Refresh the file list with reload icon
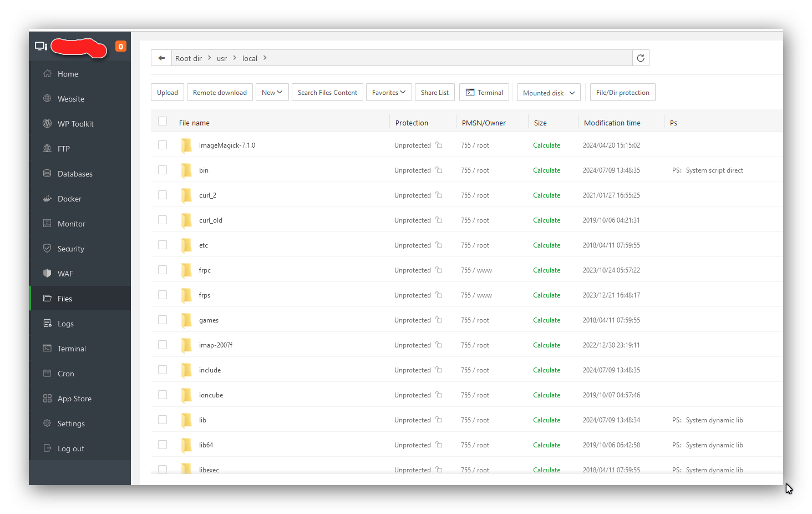Screen dimensions: 812x514 pos(641,58)
